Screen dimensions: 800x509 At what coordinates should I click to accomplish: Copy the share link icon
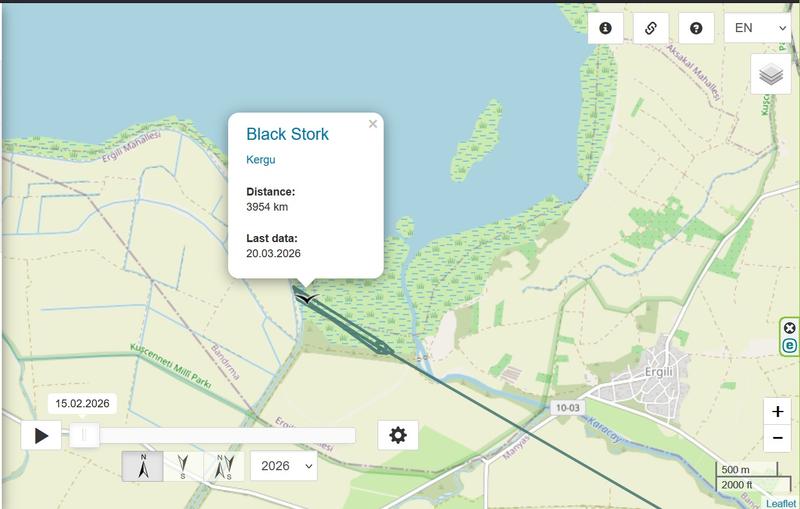651,28
